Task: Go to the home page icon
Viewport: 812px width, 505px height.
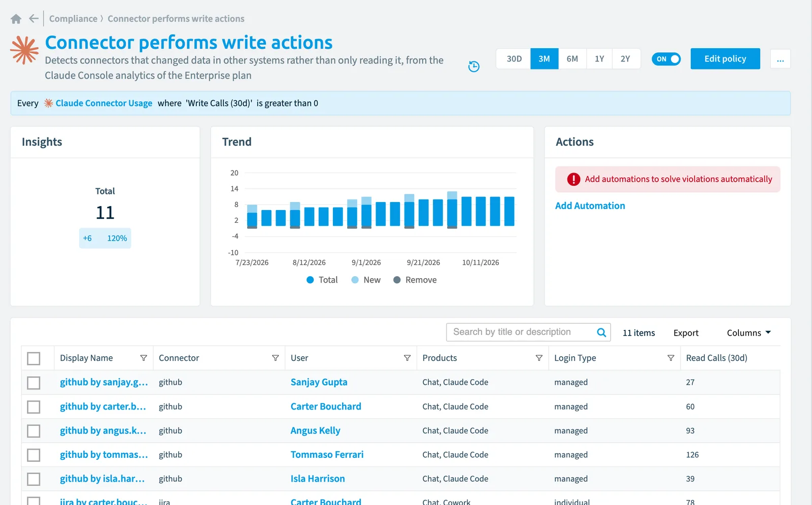Action: pos(16,19)
